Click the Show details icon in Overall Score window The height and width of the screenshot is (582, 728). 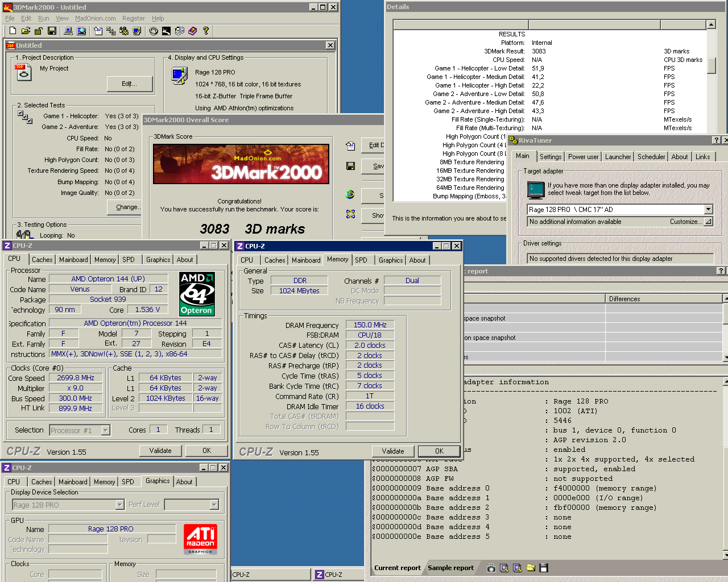[350, 214]
